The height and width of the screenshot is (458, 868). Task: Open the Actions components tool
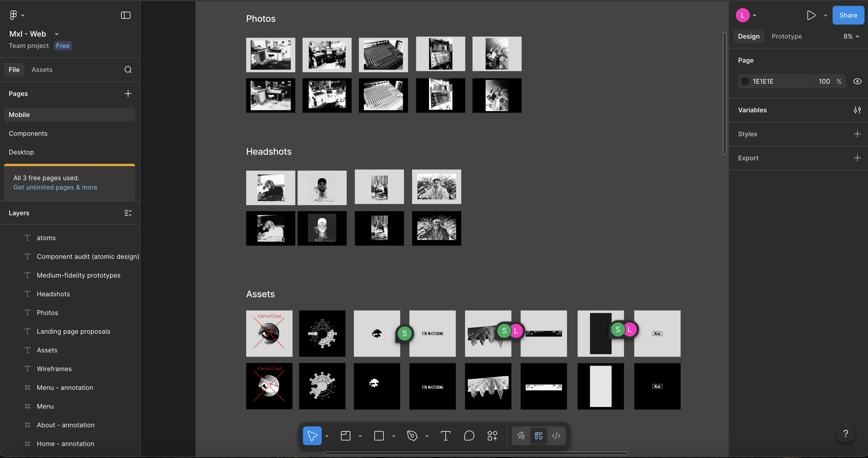pyautogui.click(x=492, y=436)
